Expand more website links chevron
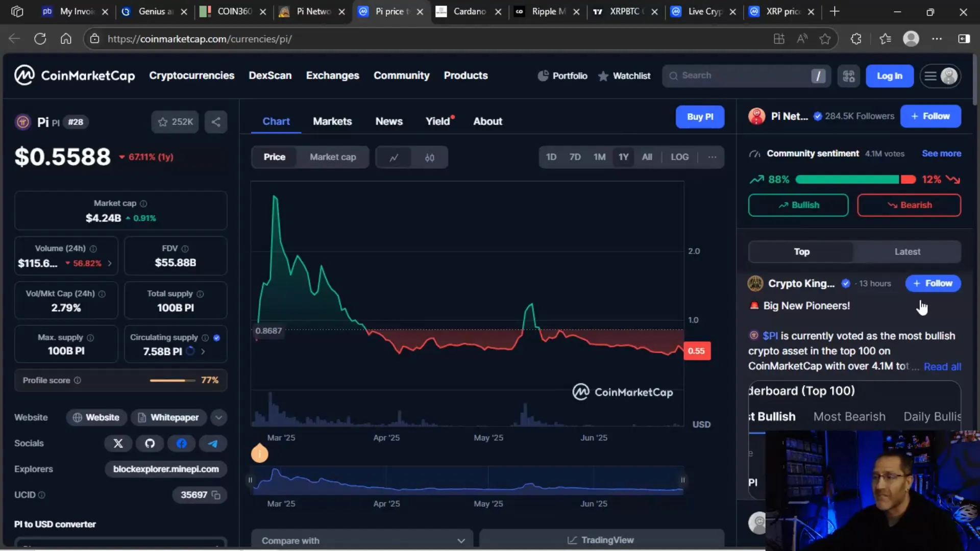Screen dimensions: 980x551 [218, 417]
